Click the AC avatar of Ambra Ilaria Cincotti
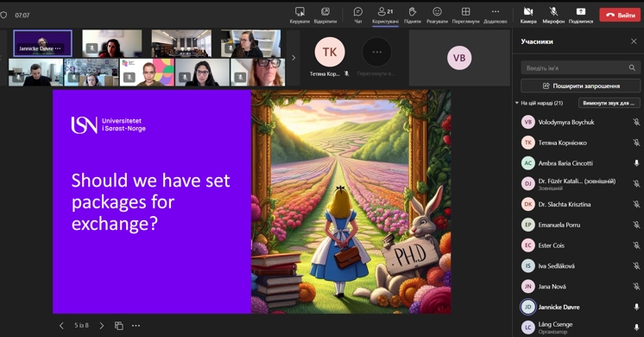Viewport: 644px width, 337px height. click(x=528, y=163)
